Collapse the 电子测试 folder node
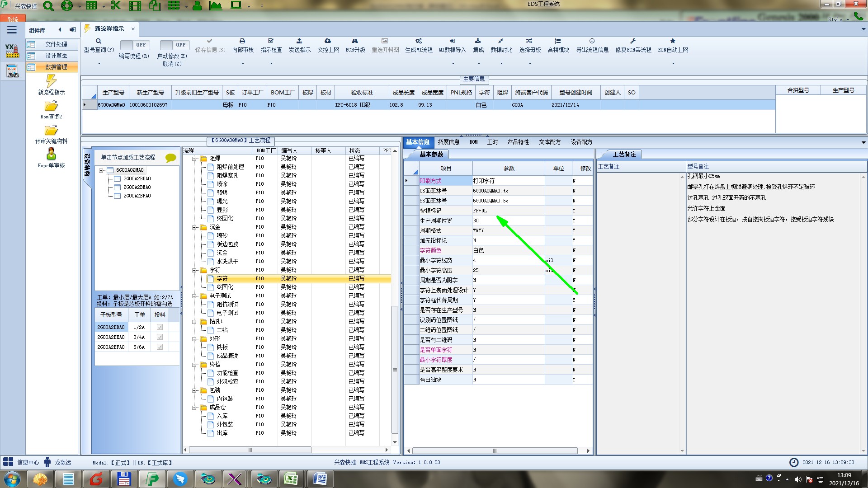Image resolution: width=868 pixels, height=488 pixels. [x=195, y=296]
